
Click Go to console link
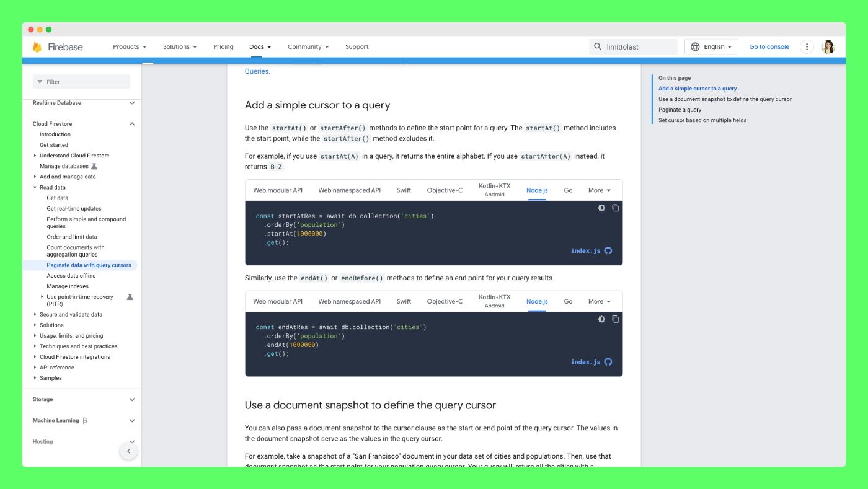tap(769, 47)
